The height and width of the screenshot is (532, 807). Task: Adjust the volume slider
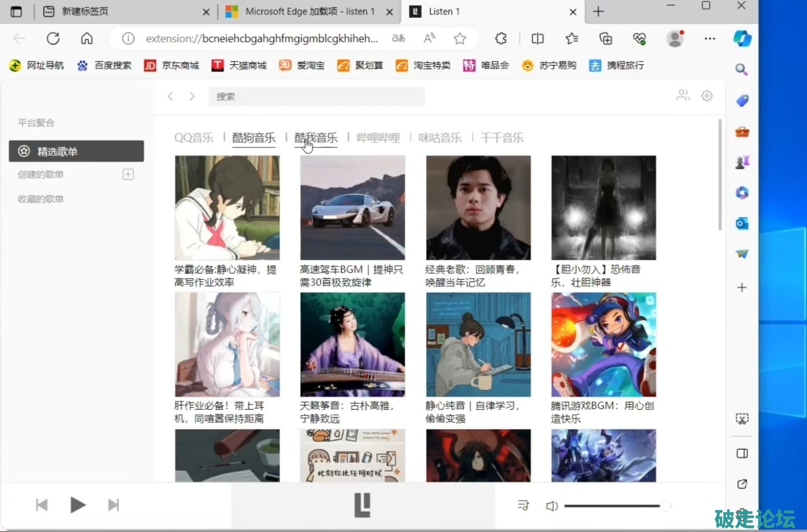pos(615,506)
